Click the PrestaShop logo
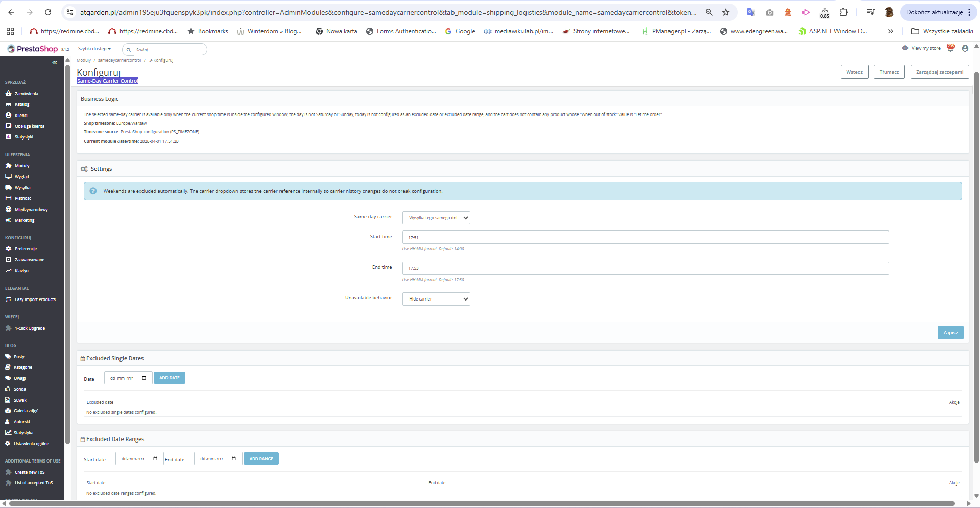Screen dimensions: 980x508 32,49
